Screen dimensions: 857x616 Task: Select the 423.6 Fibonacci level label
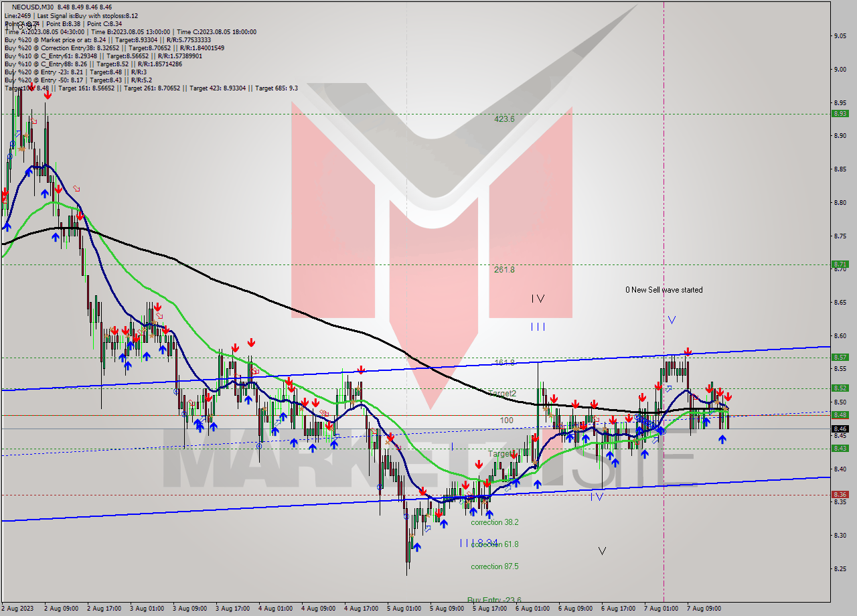click(504, 119)
